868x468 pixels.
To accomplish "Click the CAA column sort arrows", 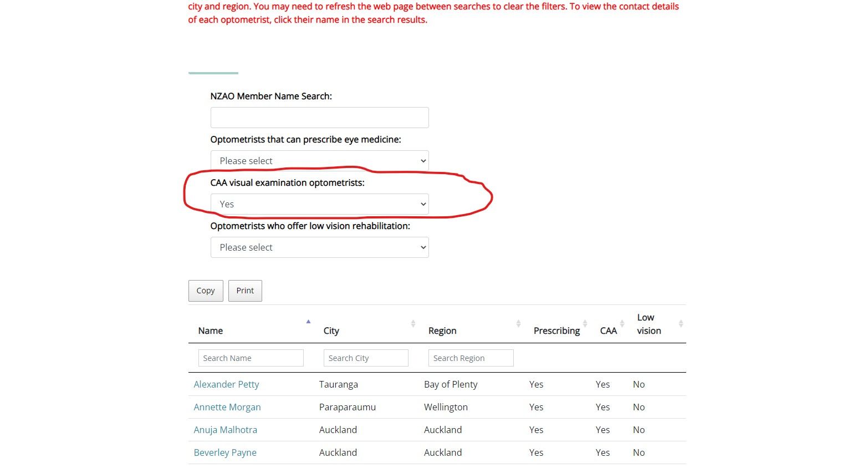I will tap(621, 323).
